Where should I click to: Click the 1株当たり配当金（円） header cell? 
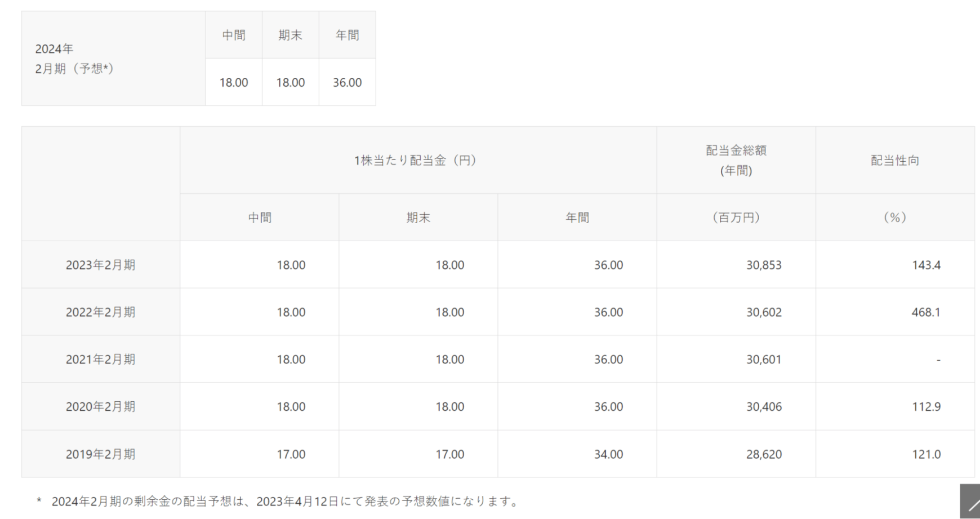(x=418, y=161)
